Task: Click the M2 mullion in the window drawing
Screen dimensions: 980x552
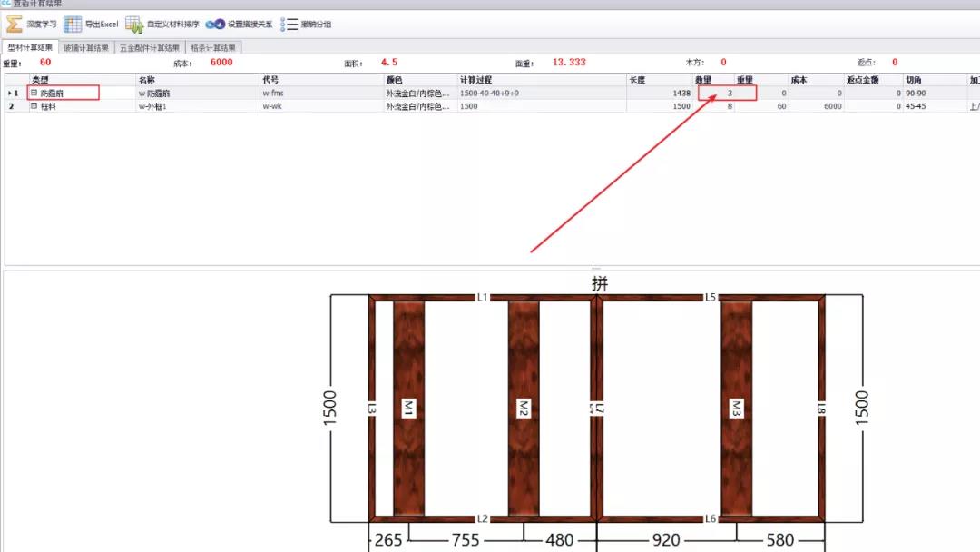Action: click(524, 409)
